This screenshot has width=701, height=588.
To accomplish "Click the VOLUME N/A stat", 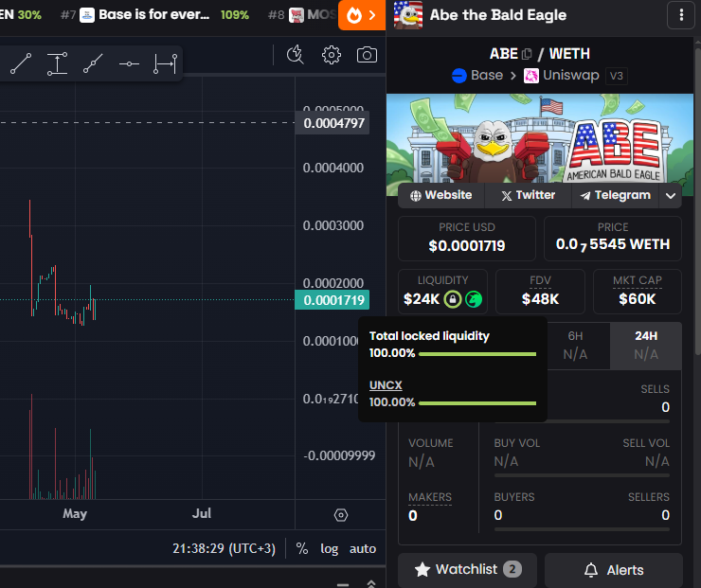I will [x=430, y=453].
